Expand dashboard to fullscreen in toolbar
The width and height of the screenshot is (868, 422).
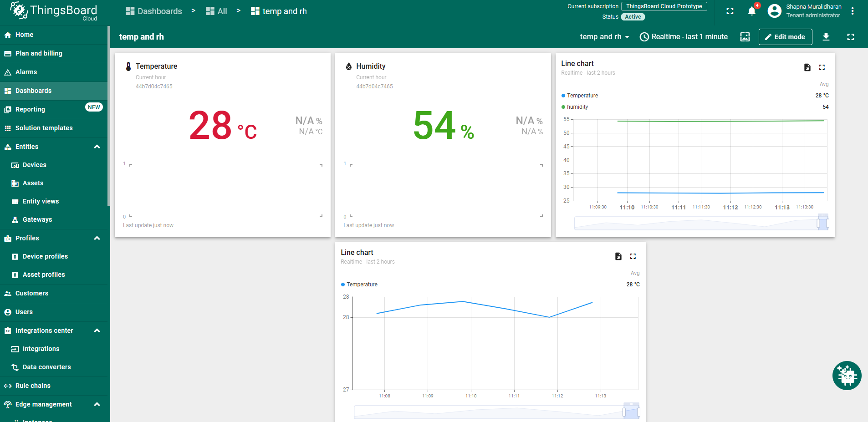tap(850, 37)
